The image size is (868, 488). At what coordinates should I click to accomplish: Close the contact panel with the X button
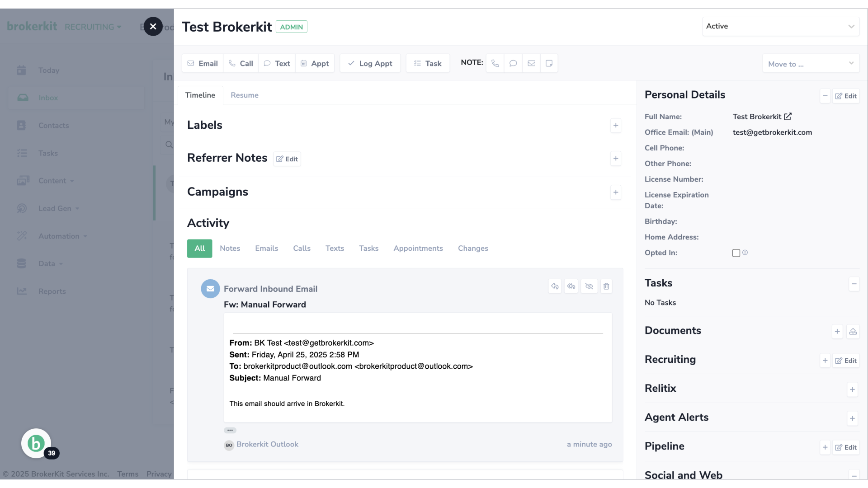coord(153,27)
